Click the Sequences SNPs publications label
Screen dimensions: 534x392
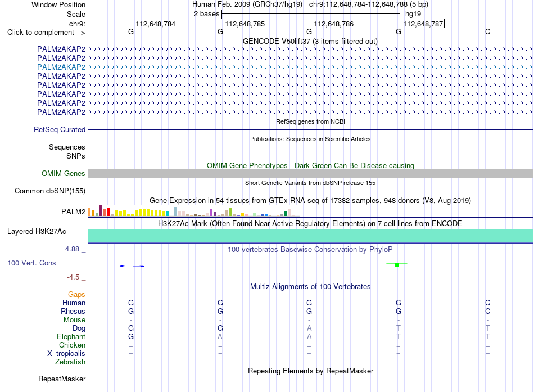pyautogui.click(x=67, y=151)
